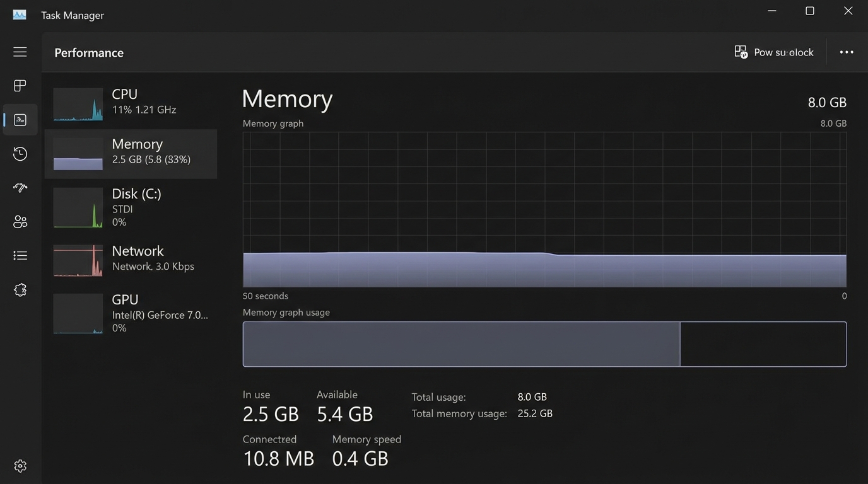The width and height of the screenshot is (868, 484).
Task: Open the Details panel
Action: (20, 255)
